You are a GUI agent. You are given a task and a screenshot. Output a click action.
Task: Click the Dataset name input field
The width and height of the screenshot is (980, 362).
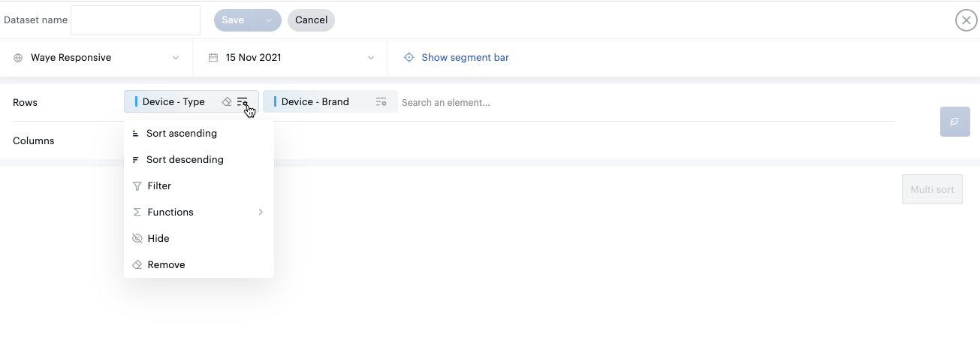[135, 20]
